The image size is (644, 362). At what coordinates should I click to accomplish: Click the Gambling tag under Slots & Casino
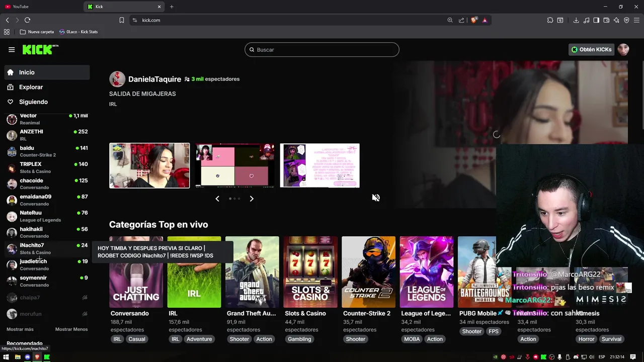click(x=299, y=339)
